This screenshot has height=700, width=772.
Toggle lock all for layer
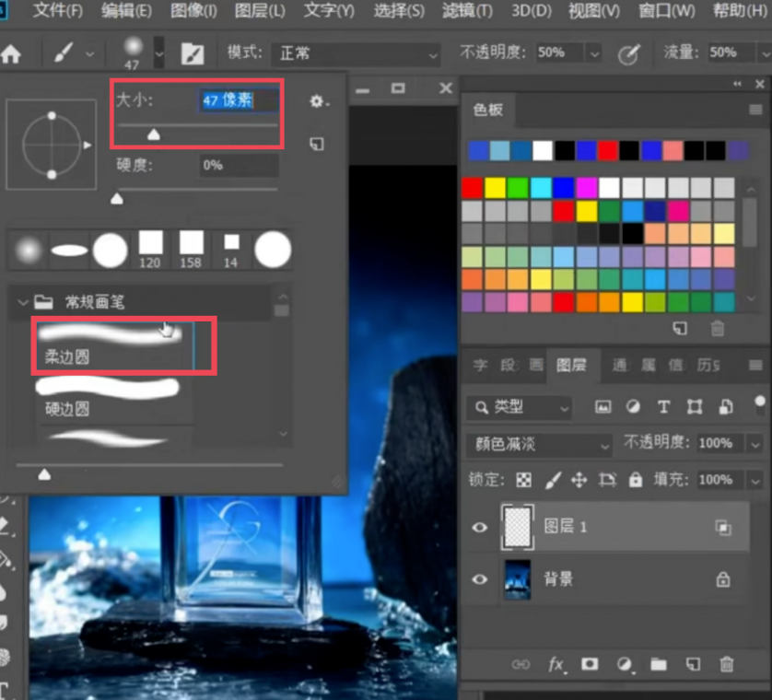click(636, 480)
